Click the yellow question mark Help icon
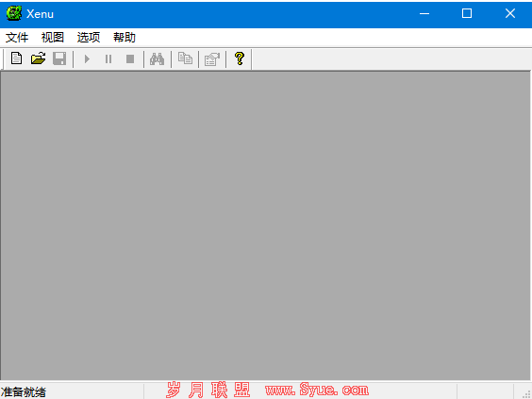This screenshot has height=399, width=532. pos(240,58)
